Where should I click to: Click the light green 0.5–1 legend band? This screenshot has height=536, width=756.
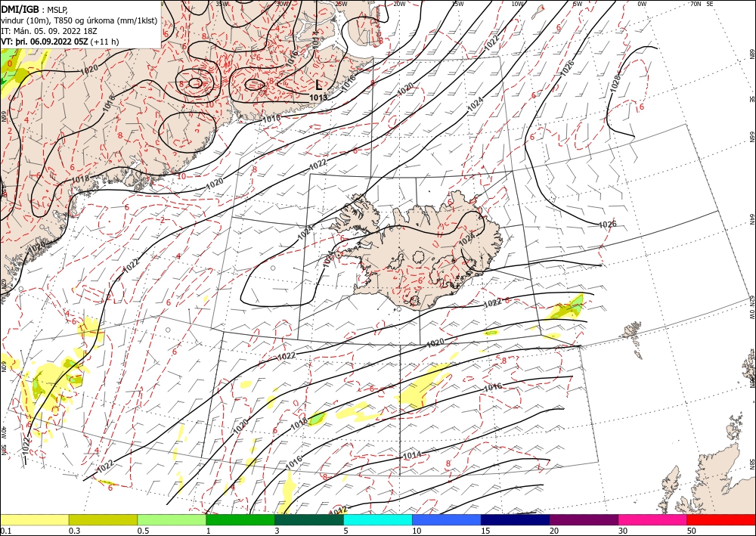(172, 519)
